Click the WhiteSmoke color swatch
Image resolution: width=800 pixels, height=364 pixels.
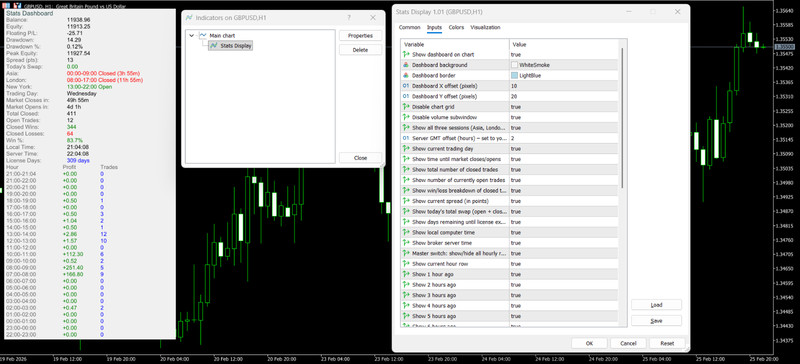(x=514, y=65)
